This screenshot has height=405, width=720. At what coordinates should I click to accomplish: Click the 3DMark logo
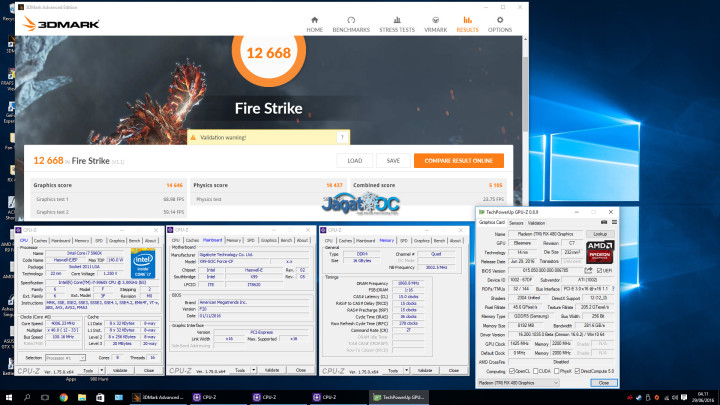click(61, 24)
